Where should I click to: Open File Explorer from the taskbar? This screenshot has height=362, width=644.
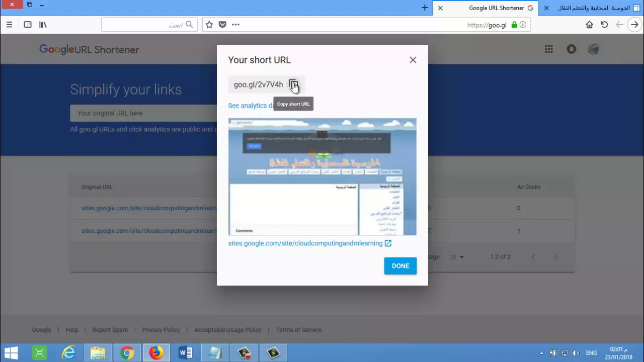pyautogui.click(x=98, y=353)
